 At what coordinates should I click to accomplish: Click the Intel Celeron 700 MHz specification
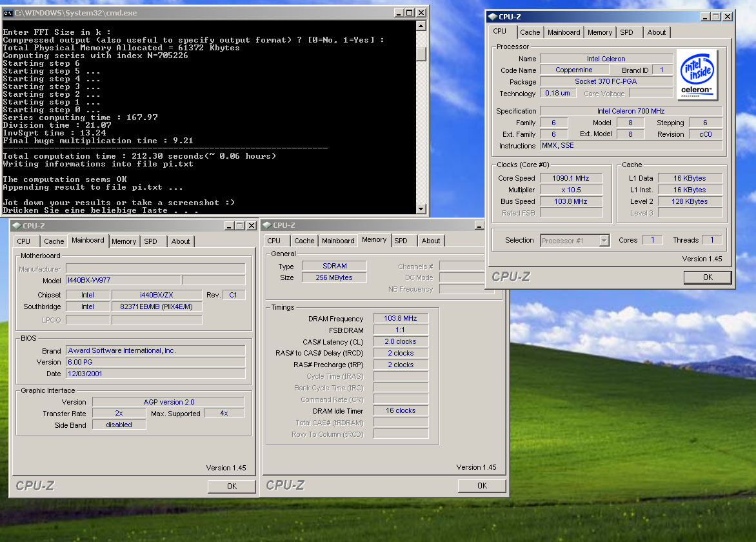pos(631,111)
